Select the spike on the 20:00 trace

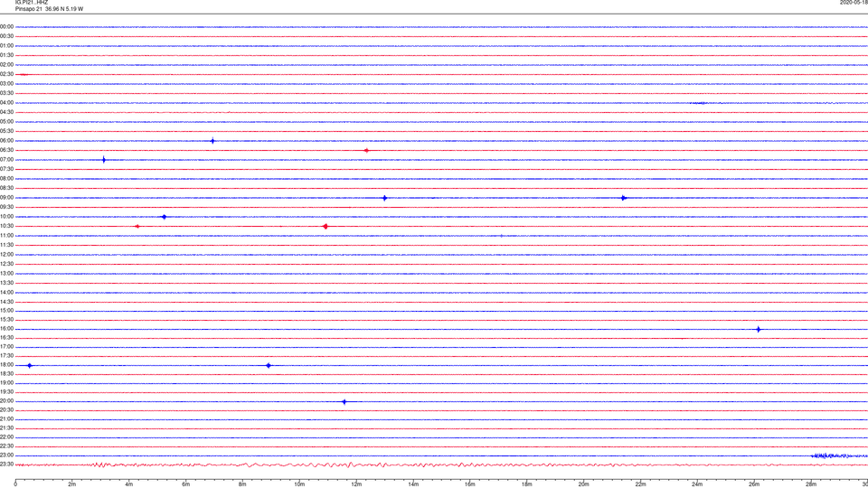[x=344, y=401]
